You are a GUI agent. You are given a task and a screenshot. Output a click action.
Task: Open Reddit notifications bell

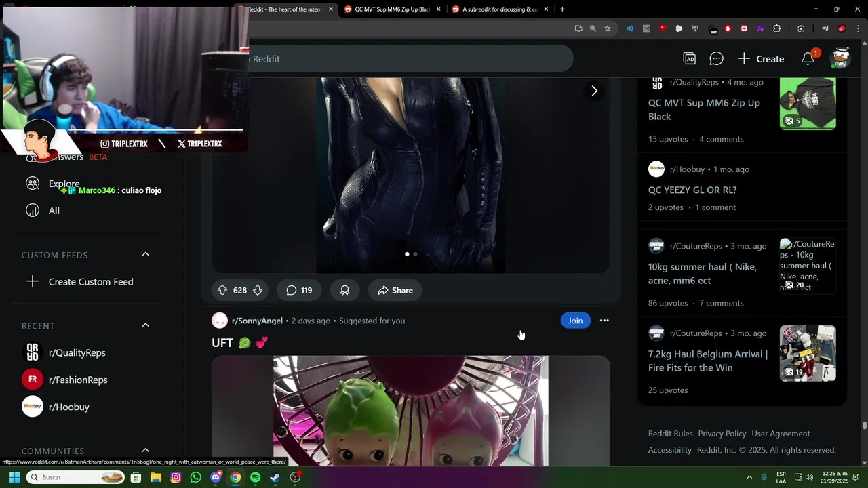point(808,59)
